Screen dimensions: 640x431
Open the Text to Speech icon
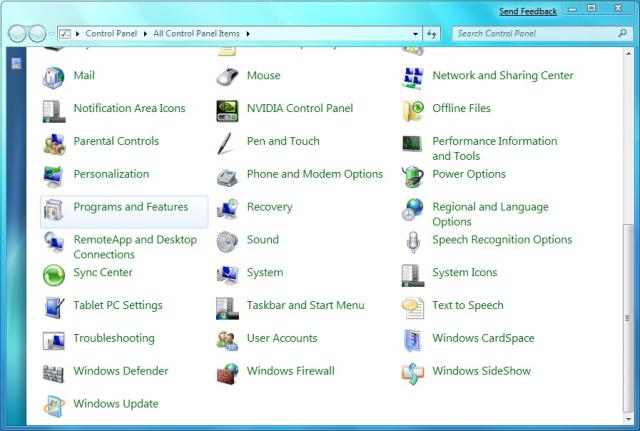413,308
